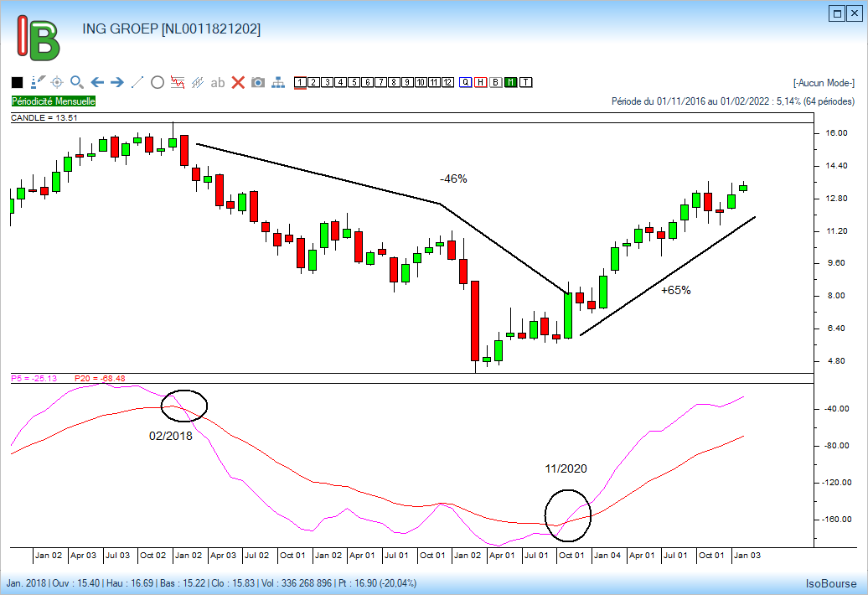Click the P20 = -68.48 indicator label

[x=100, y=379]
